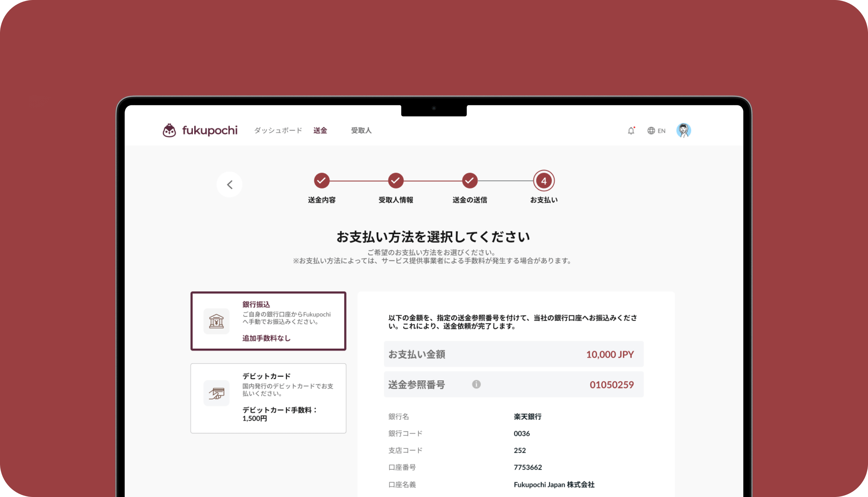Click the fukupochi penguin logo icon
The image size is (868, 497).
pyautogui.click(x=169, y=131)
